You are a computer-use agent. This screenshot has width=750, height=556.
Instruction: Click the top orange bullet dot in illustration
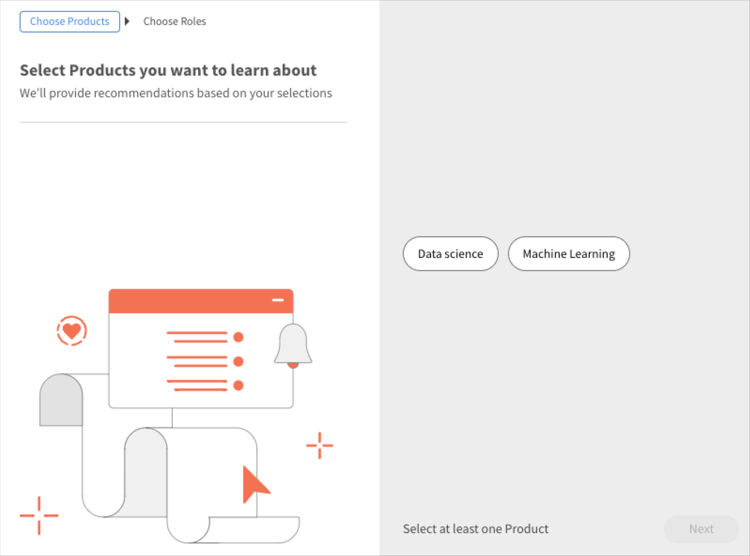[238, 337]
